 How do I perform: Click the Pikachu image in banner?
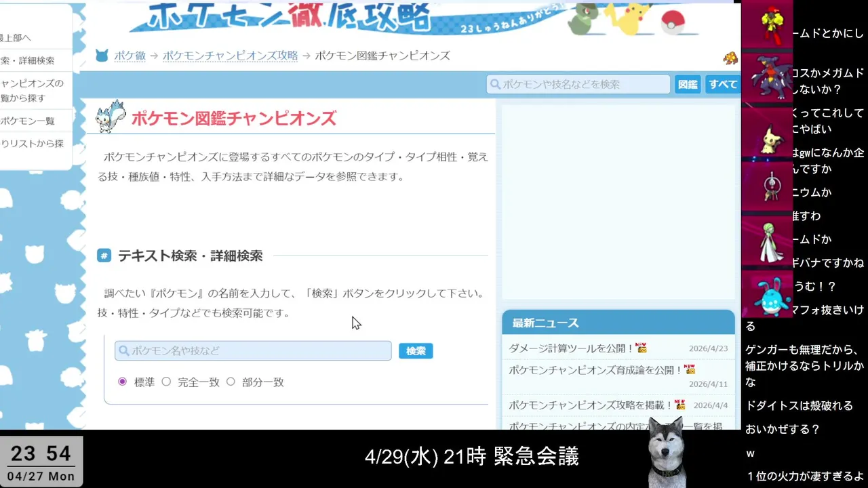click(629, 18)
